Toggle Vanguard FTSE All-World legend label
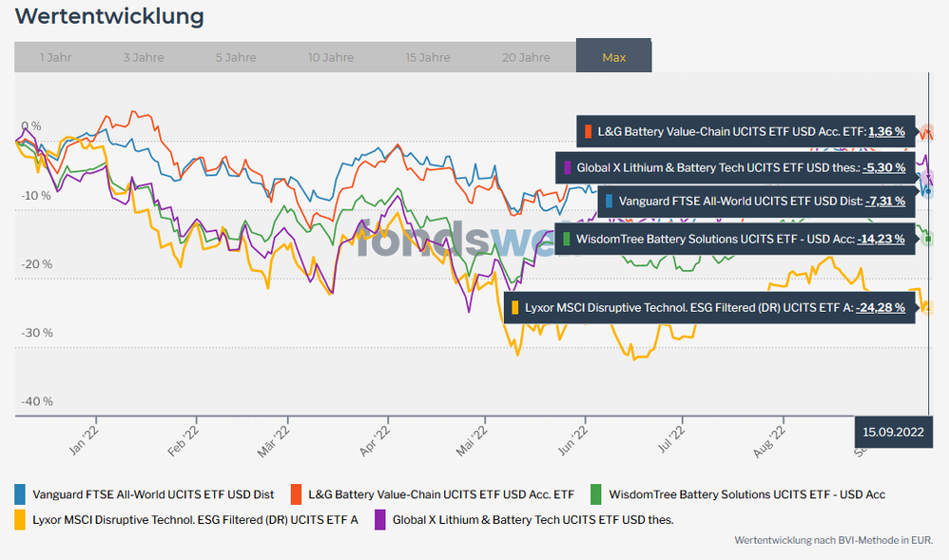The width and height of the screenshot is (949, 560). coord(153,494)
